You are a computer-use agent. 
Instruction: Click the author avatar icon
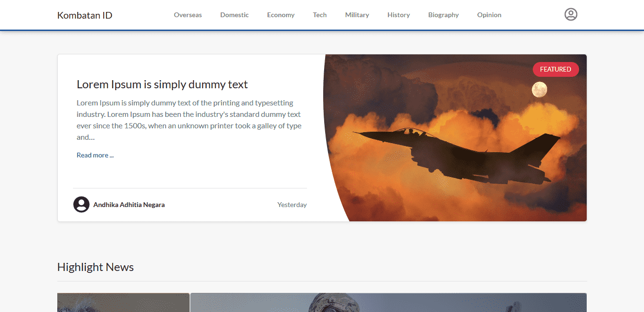pos(81,205)
